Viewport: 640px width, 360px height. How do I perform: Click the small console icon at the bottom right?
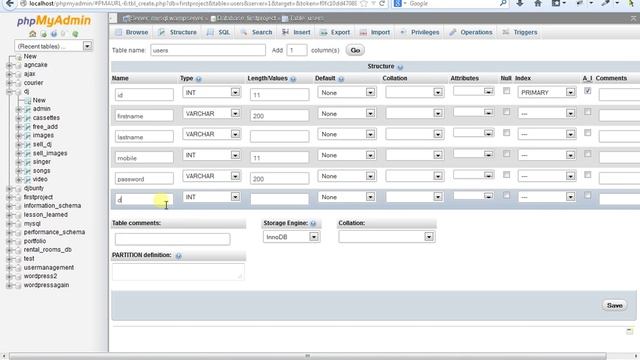[x=629, y=331]
